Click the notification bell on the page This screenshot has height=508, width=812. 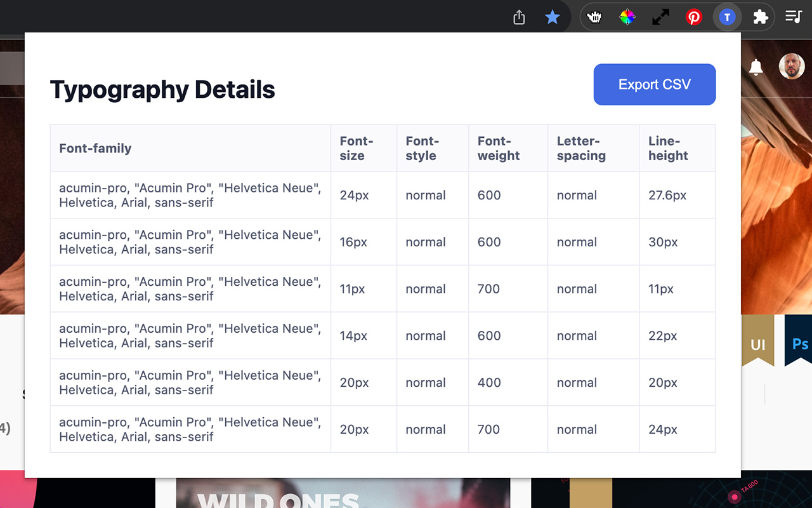coord(756,67)
